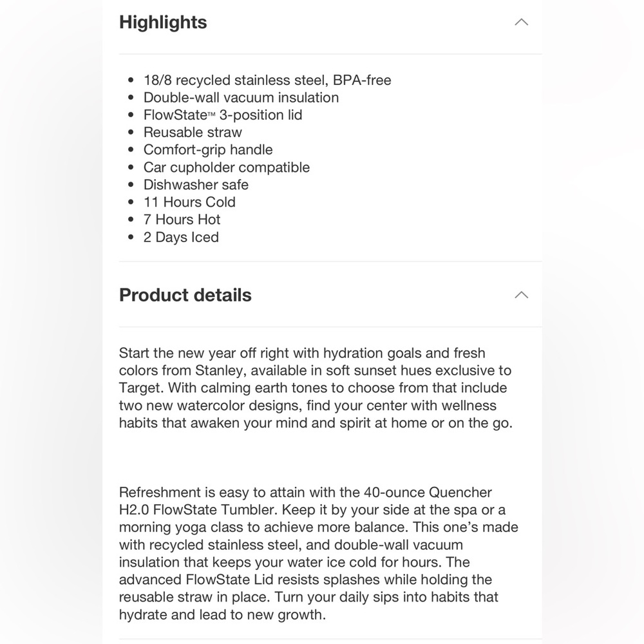Click the 'Reusable straw' list item
This screenshot has height=644, width=644.
[193, 132]
